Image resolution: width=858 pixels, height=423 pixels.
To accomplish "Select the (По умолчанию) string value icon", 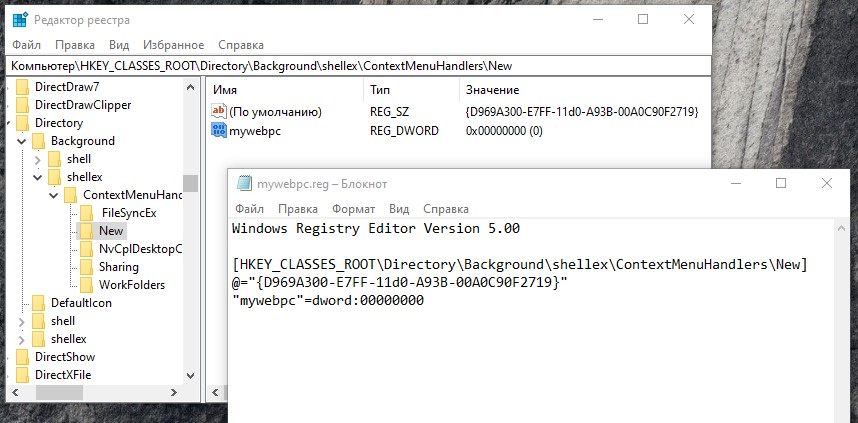I will pos(218,112).
